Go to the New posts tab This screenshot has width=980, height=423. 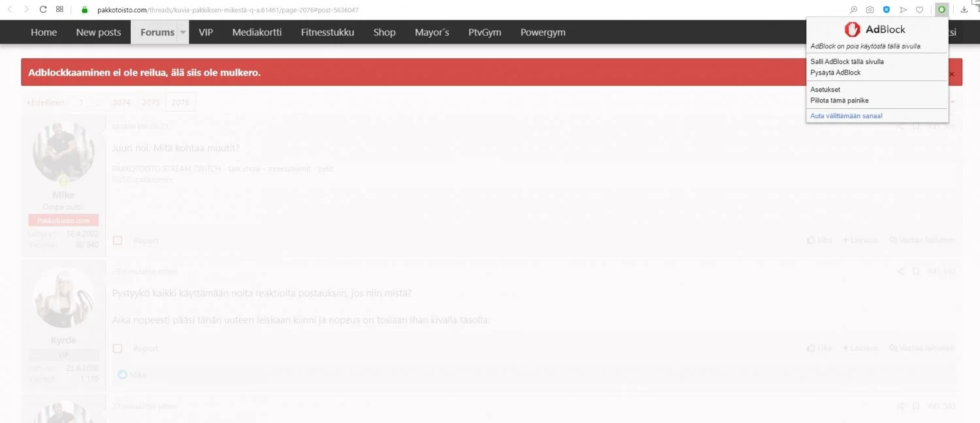click(99, 32)
